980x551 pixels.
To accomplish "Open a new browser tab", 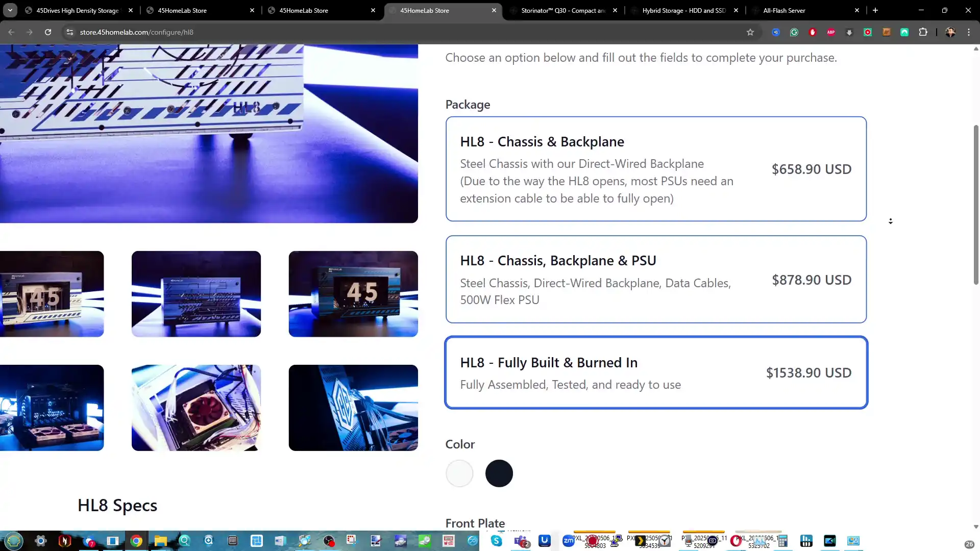I will pos(875,10).
